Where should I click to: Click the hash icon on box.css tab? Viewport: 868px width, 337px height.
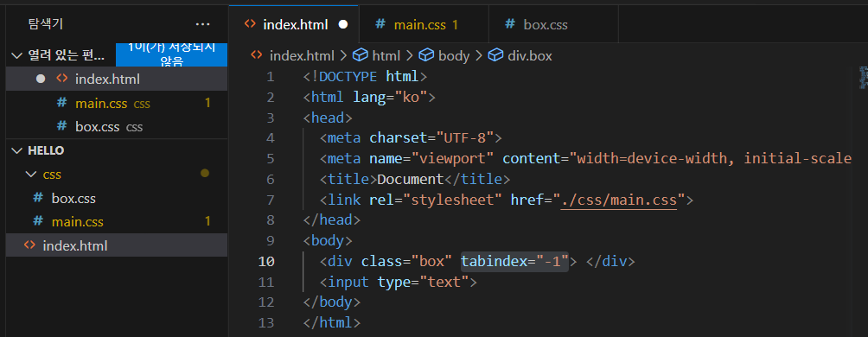(510, 24)
